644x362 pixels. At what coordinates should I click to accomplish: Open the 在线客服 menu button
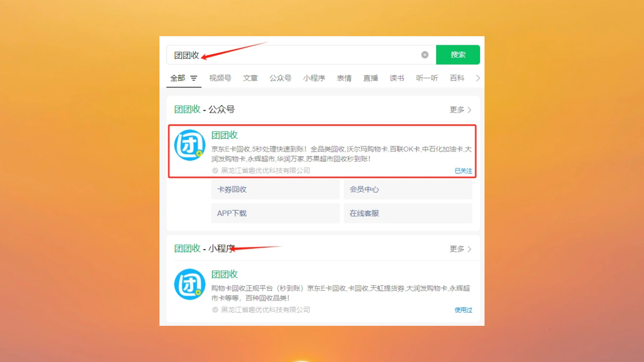click(x=408, y=213)
